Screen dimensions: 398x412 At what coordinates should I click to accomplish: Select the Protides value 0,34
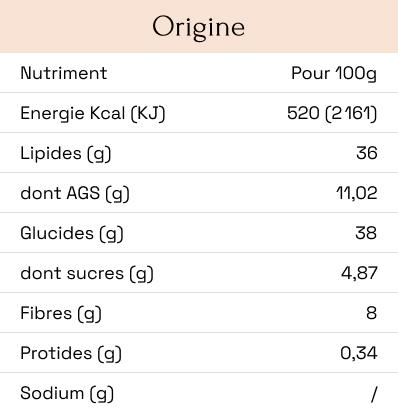click(359, 353)
